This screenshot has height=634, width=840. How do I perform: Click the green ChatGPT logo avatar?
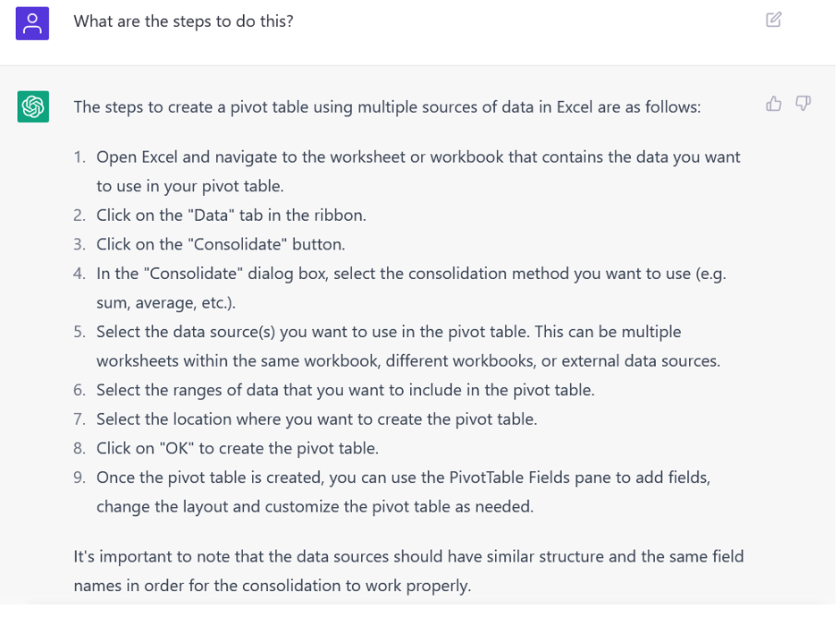(33, 107)
